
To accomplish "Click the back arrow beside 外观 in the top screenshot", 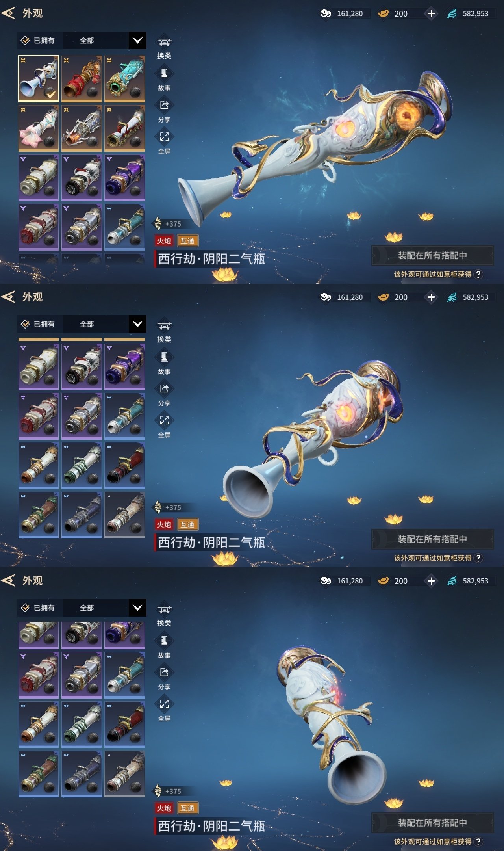I will (x=8, y=13).
